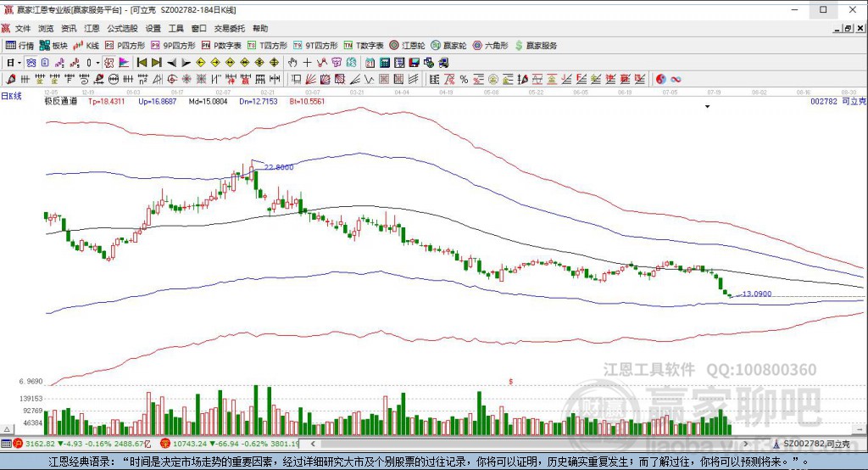Select the zigzag wave line tool

(369, 79)
